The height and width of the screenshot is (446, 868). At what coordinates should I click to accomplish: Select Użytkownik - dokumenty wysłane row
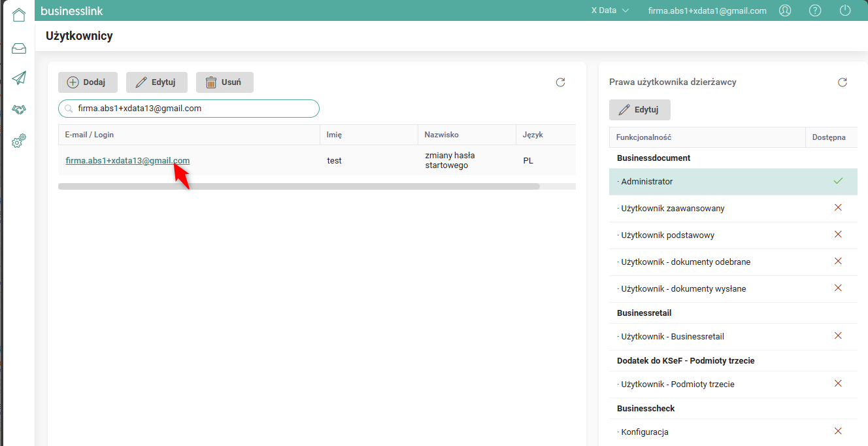click(x=733, y=289)
